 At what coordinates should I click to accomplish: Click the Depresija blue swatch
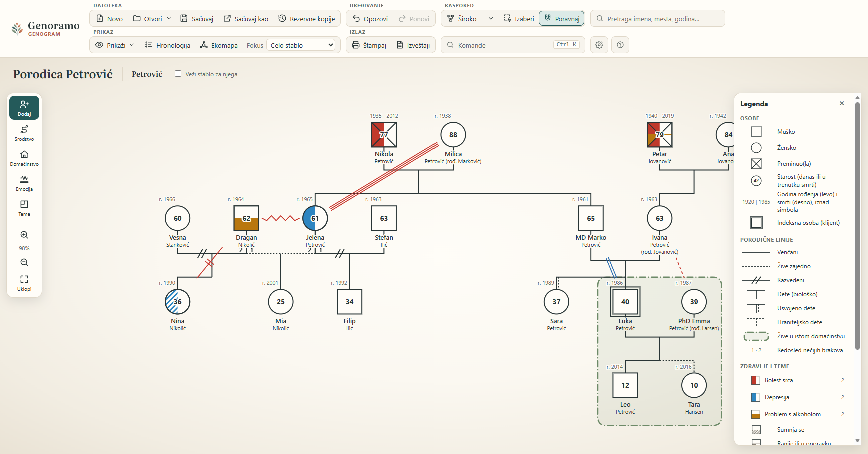click(x=756, y=397)
